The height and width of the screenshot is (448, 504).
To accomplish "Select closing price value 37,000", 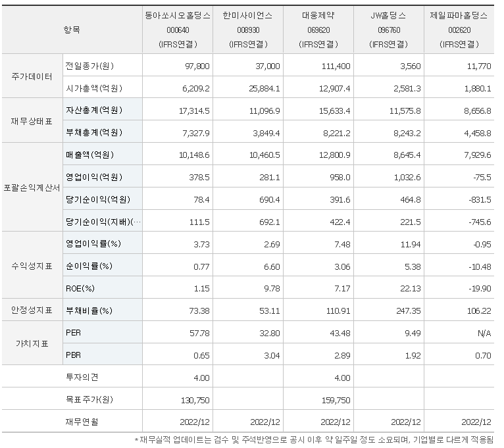I will 267,66.
